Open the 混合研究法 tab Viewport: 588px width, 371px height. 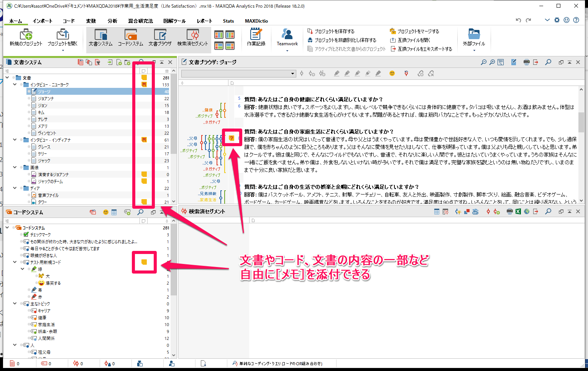140,21
